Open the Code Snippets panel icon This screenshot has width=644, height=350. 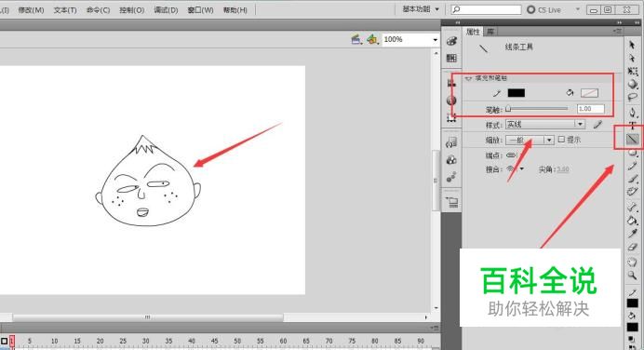(451, 142)
